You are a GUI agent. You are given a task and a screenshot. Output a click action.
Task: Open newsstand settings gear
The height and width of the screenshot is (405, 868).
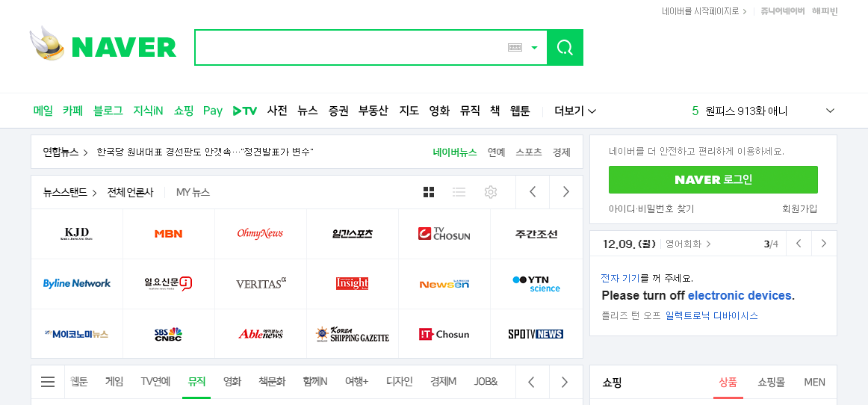point(491,192)
